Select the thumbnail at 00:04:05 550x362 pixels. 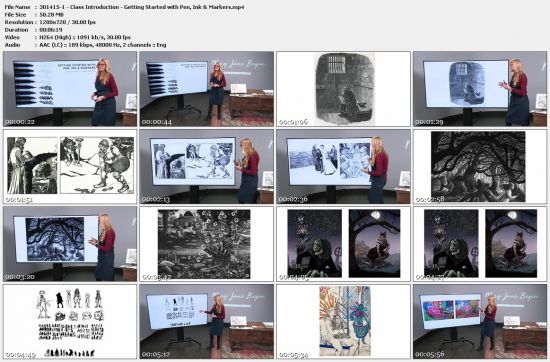point(343,244)
